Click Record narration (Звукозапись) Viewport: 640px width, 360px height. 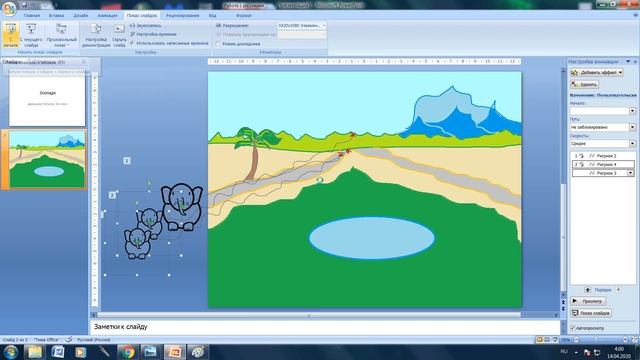[146, 25]
